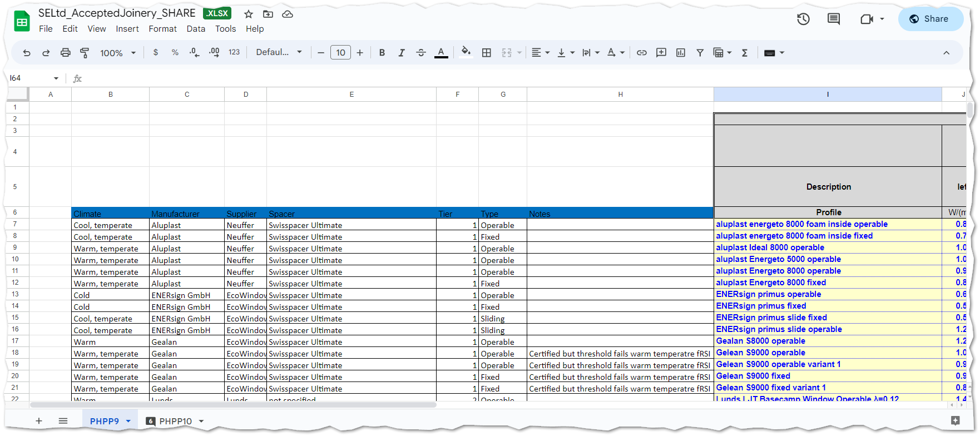Screen dimensions: 980x436
Task: Open vertical align dropdown
Action: [x=566, y=53]
